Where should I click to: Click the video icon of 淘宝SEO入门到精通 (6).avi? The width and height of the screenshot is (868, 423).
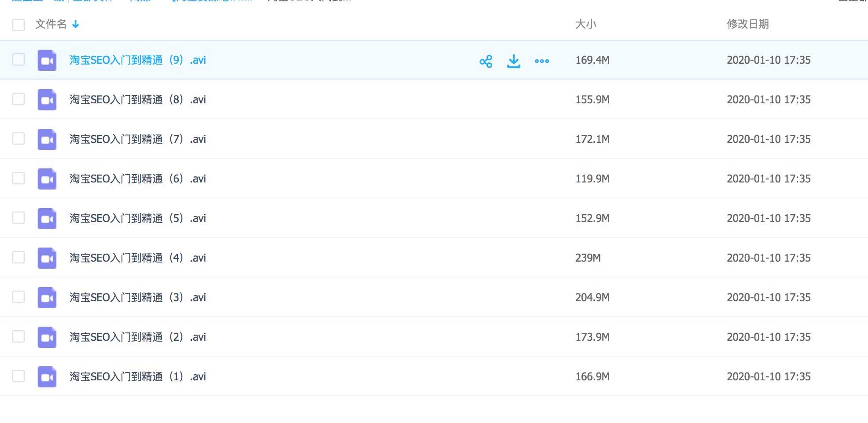(x=47, y=179)
